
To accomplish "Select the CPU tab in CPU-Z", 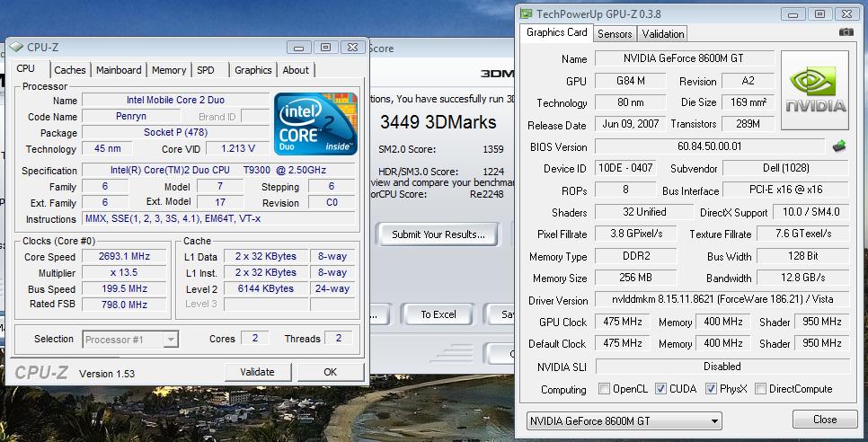I will (x=25, y=68).
